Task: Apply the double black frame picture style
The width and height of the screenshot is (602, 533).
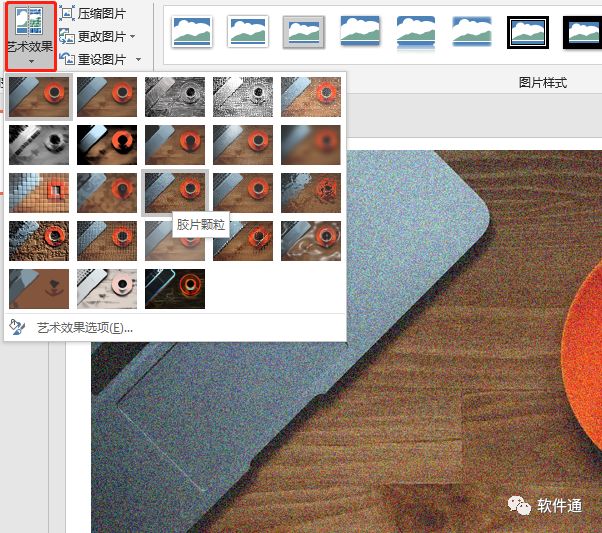Action: tap(528, 31)
